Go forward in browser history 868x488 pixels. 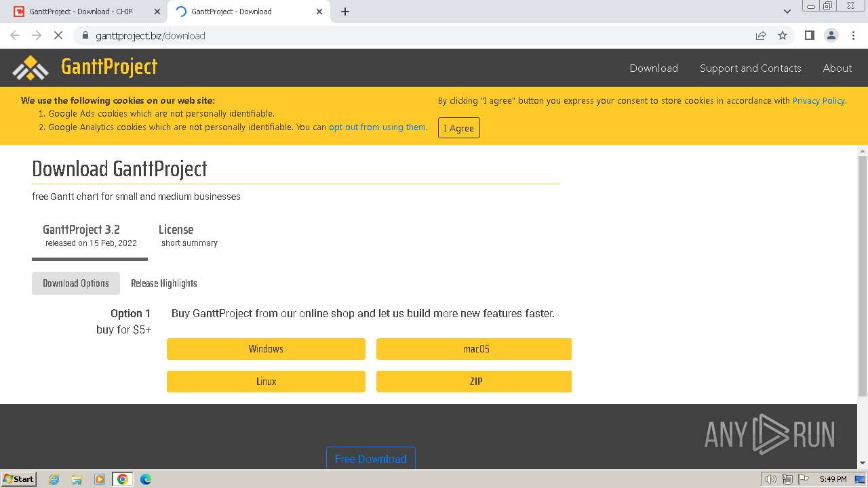37,36
